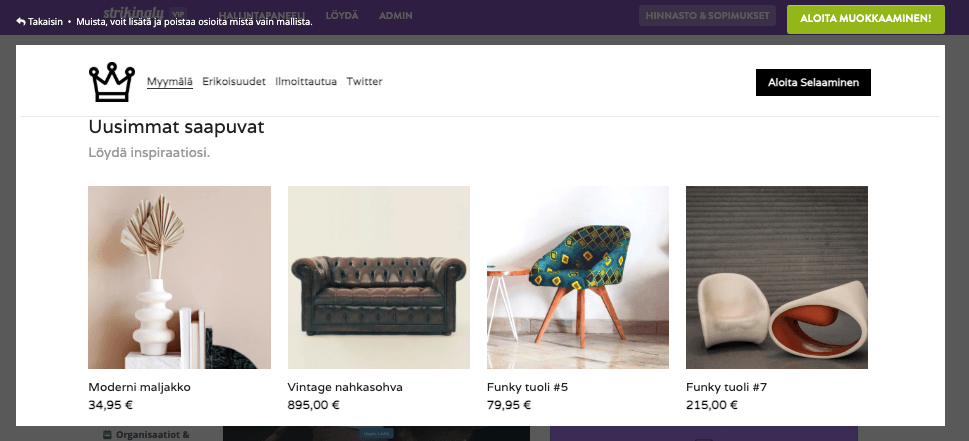
Task: Click the crown logo icon
Action: [111, 82]
